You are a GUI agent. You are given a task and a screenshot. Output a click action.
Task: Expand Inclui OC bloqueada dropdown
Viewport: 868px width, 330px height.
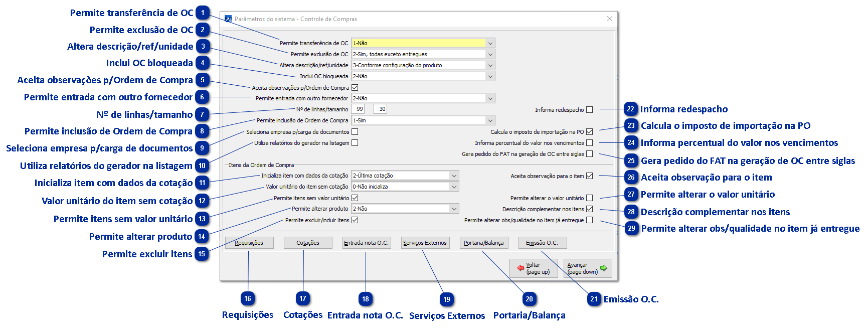click(x=490, y=76)
